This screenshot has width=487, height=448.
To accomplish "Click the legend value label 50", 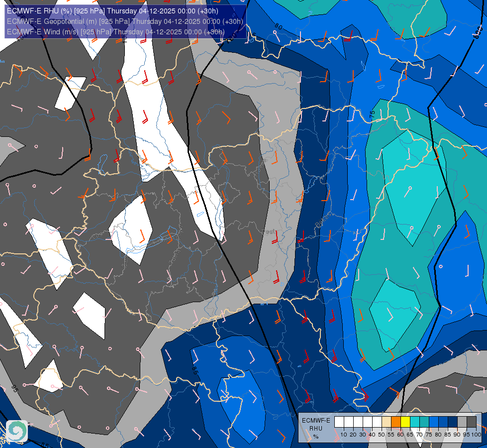I will [x=382, y=435].
